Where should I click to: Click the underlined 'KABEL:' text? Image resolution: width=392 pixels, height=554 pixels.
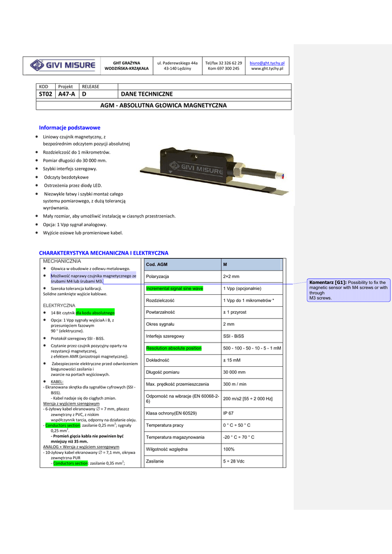[x=57, y=381]
